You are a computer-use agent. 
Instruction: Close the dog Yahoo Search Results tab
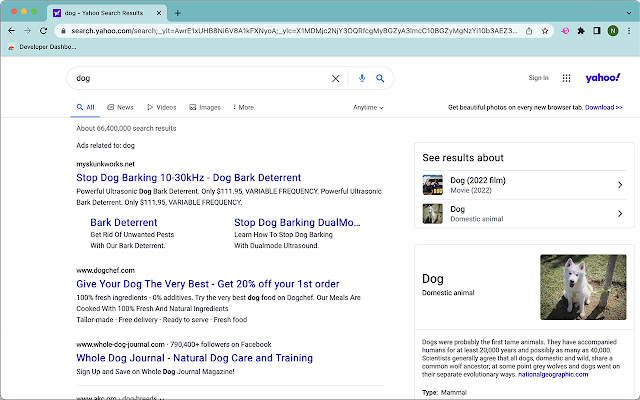click(x=159, y=13)
